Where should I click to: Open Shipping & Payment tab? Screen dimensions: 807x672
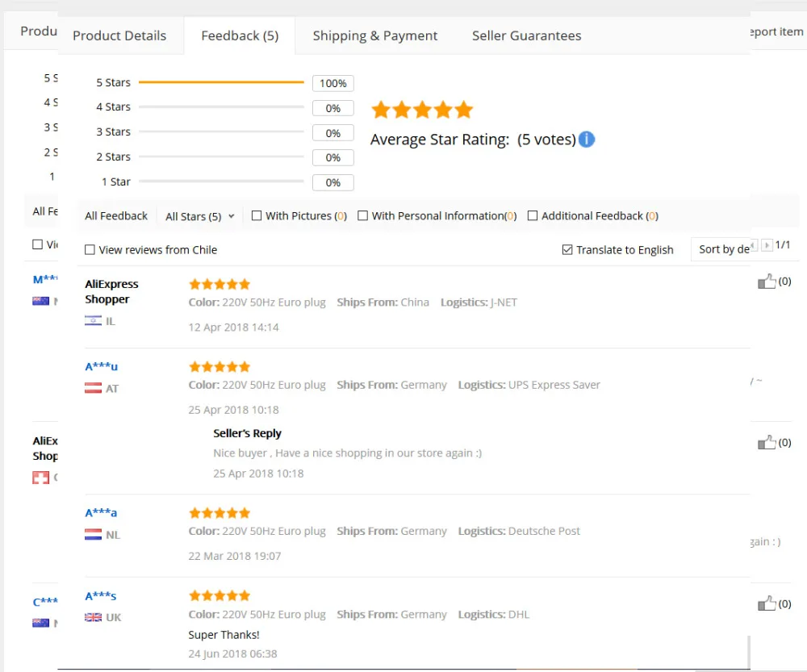[375, 35]
